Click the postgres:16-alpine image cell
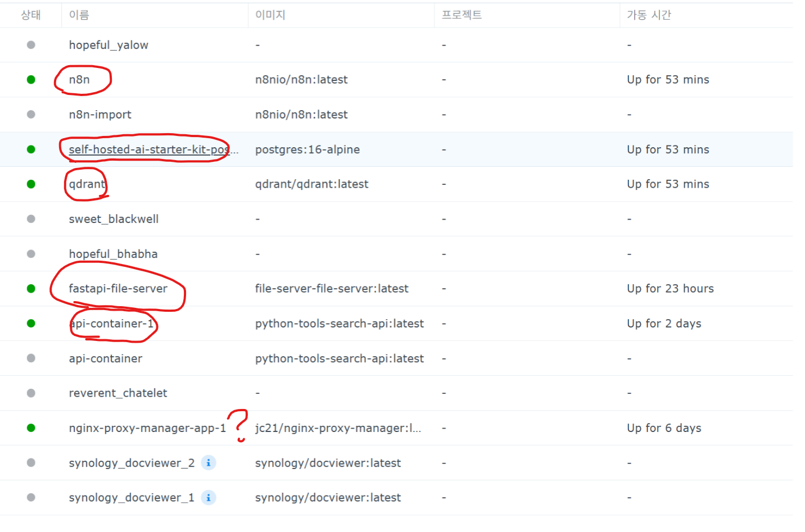 coord(307,149)
